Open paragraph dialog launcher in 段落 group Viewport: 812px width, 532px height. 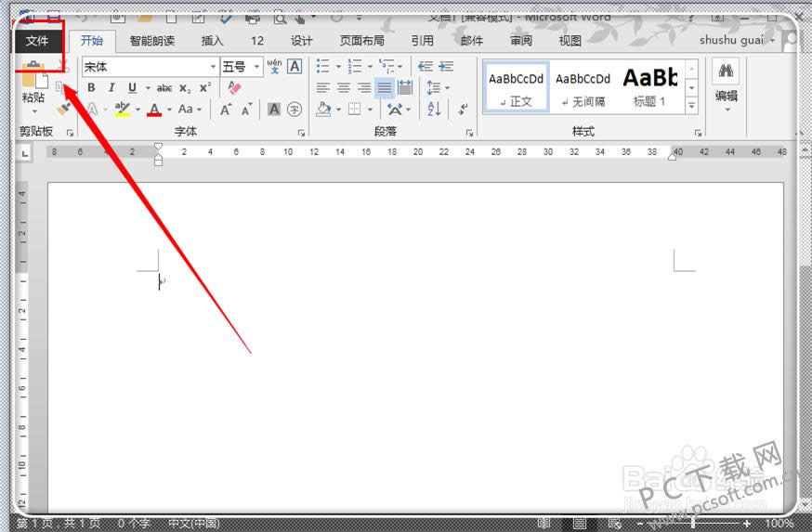pyautogui.click(x=470, y=133)
